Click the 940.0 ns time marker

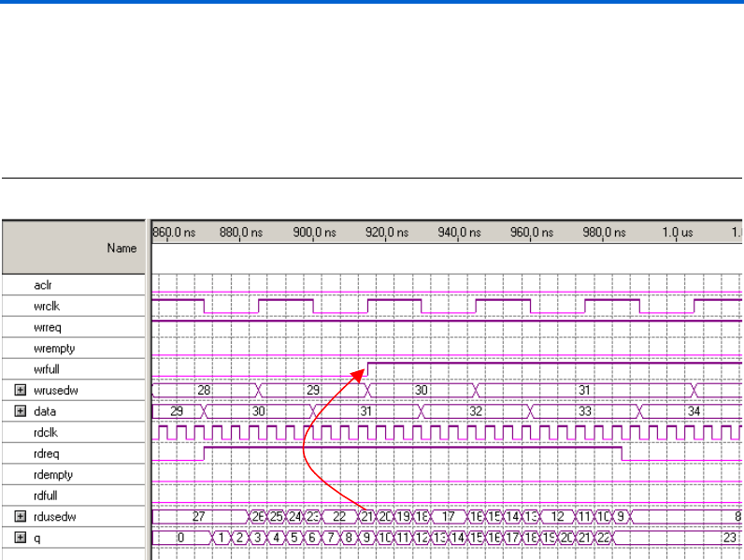point(459,233)
